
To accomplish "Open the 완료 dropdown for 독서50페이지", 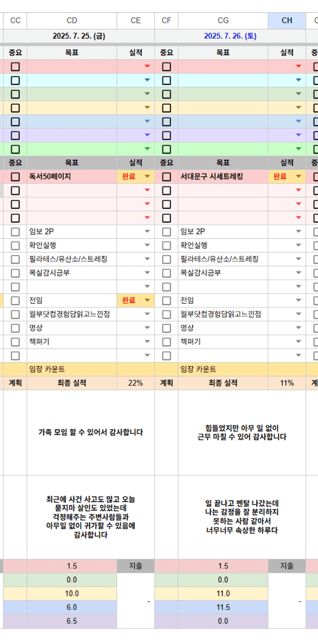I will pyautogui.click(x=147, y=176).
